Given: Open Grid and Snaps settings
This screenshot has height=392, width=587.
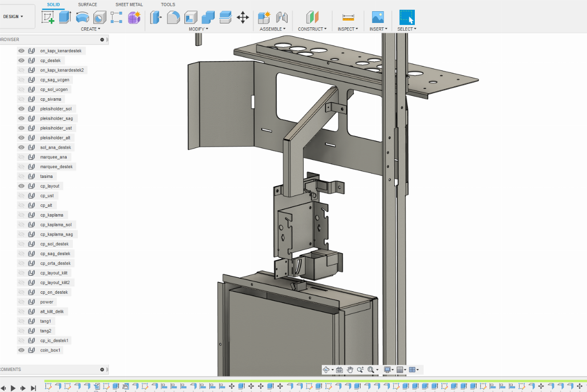Looking at the screenshot, I should [401, 370].
